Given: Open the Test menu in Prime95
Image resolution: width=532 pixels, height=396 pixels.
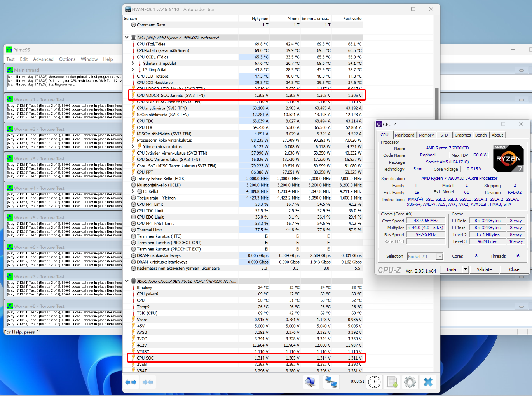Looking at the screenshot, I should (x=10, y=59).
